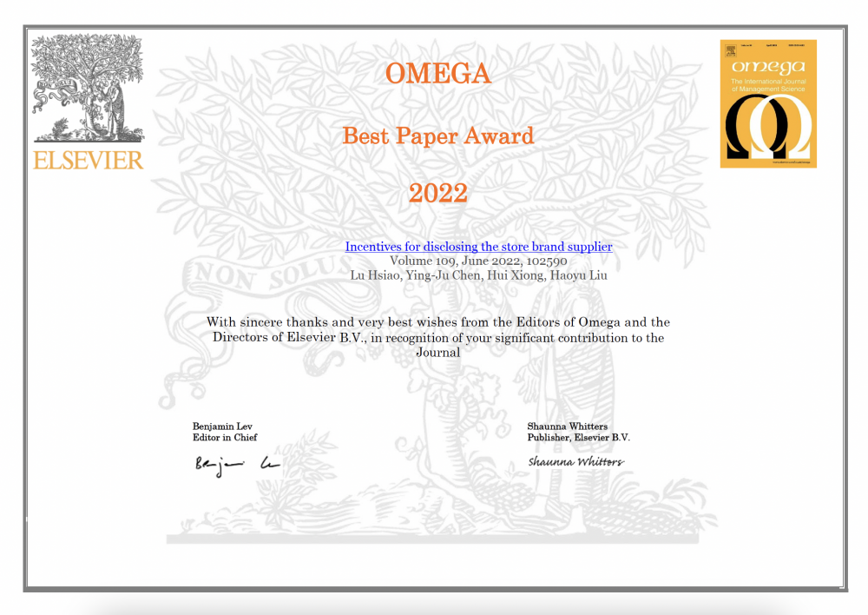The width and height of the screenshot is (868, 615).
Task: Click the 'With sincere thanks' paragraph
Action: [x=437, y=337]
